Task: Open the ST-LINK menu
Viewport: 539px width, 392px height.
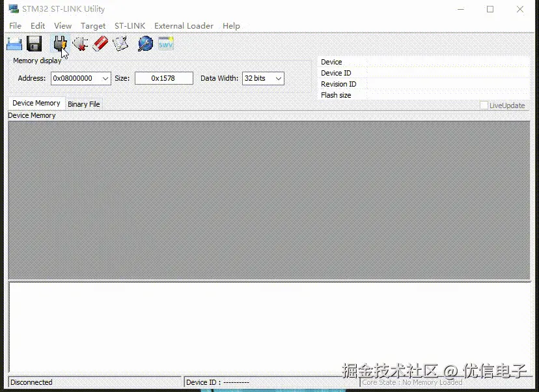Action: coord(130,26)
